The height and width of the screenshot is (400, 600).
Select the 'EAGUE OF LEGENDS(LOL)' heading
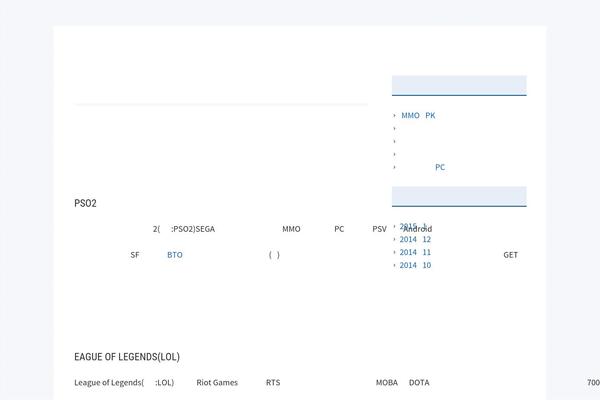coord(127,357)
